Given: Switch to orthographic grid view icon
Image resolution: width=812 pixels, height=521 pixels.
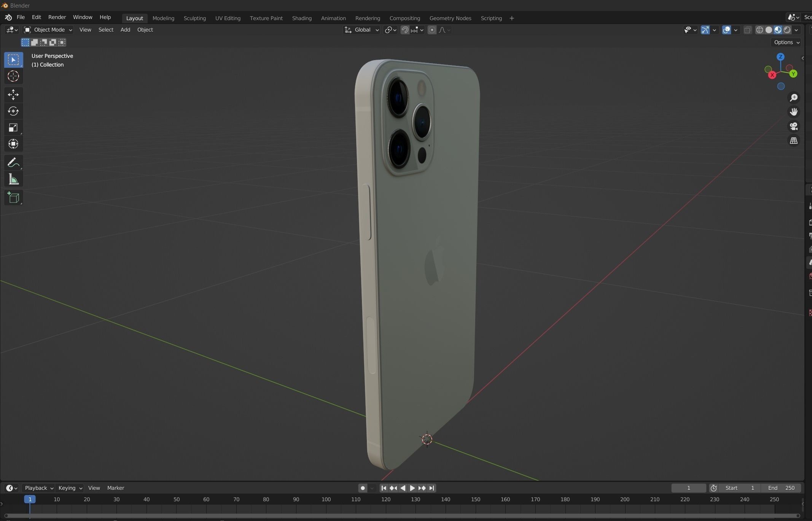Looking at the screenshot, I should 793,141.
